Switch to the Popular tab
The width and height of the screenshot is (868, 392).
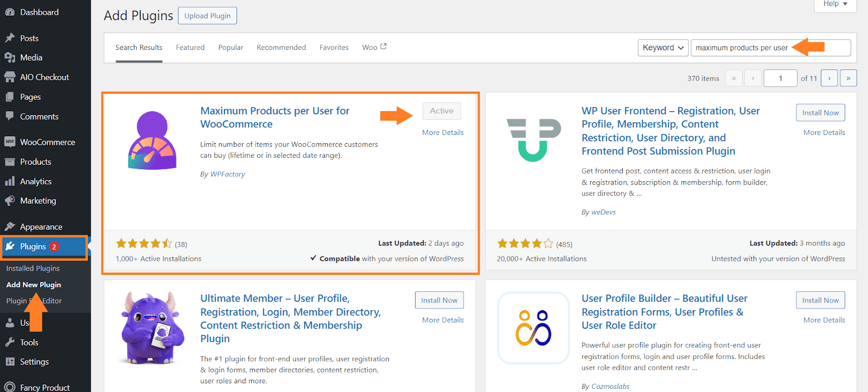231,48
